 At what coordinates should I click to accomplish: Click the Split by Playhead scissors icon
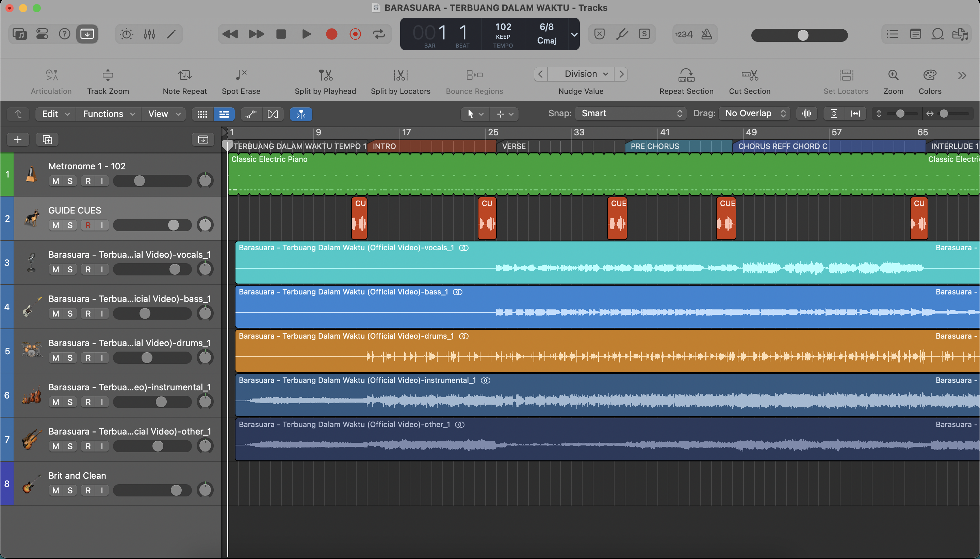[x=325, y=75]
